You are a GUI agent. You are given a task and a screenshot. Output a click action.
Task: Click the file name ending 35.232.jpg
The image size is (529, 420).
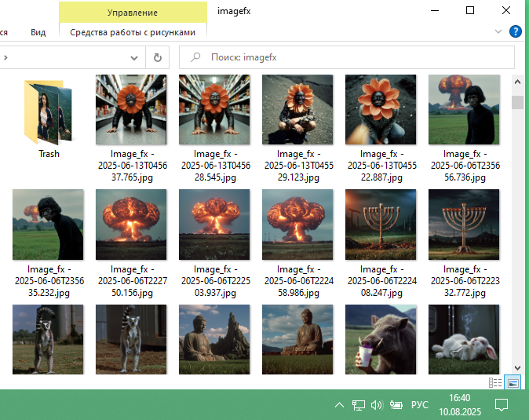tap(49, 281)
